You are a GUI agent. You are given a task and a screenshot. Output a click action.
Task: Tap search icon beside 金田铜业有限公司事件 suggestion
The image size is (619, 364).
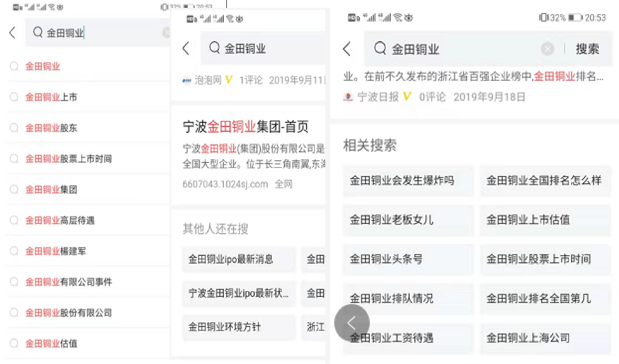(x=14, y=282)
